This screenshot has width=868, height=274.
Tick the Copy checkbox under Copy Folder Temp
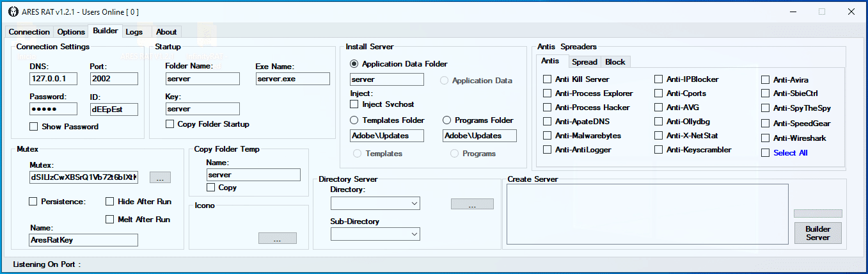(x=221, y=187)
